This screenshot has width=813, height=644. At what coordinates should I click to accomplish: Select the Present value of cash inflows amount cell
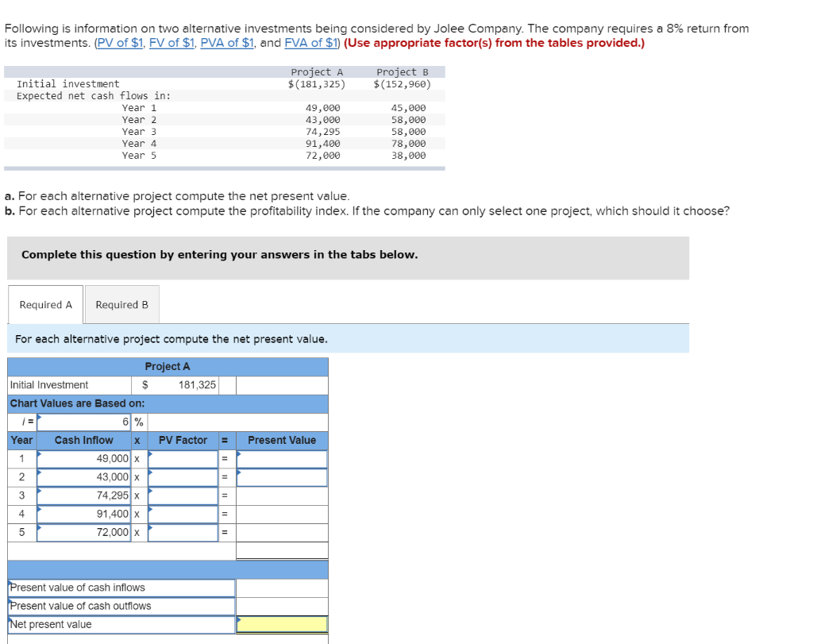click(x=282, y=588)
